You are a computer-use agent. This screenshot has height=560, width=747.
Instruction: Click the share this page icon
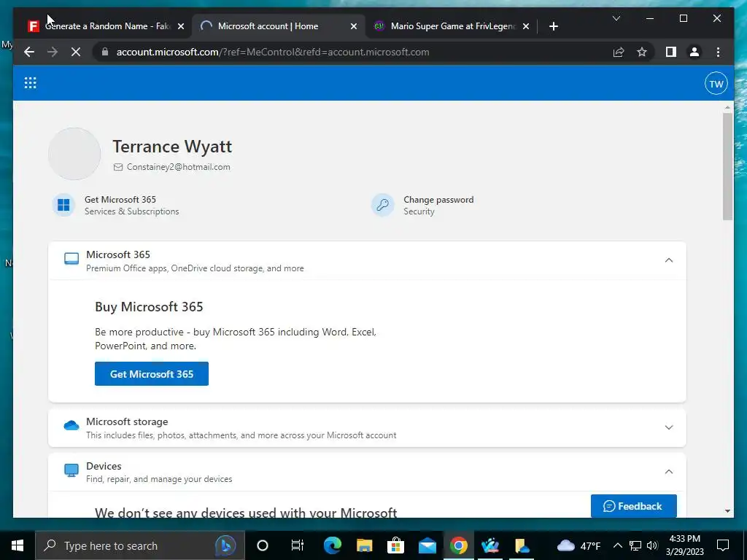pyautogui.click(x=619, y=52)
